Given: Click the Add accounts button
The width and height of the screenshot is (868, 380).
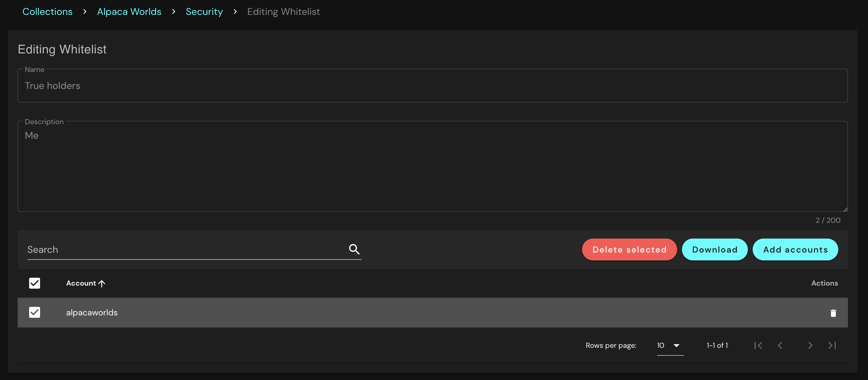Looking at the screenshot, I should [x=795, y=249].
